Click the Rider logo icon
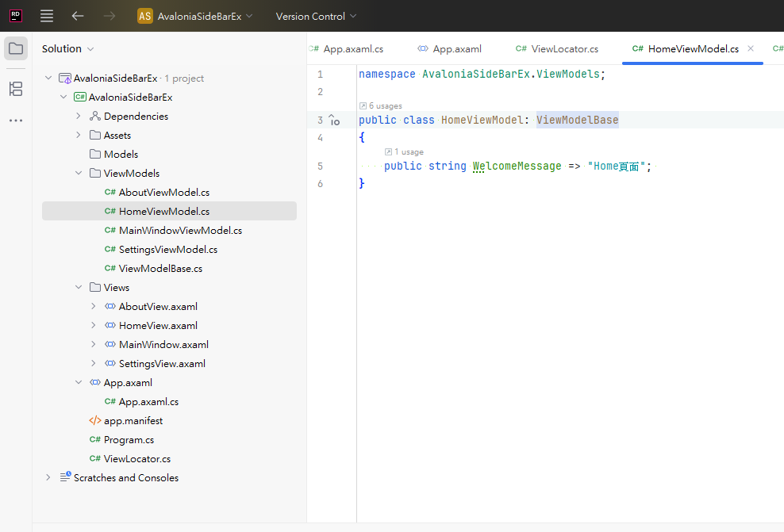784x532 pixels. click(x=15, y=16)
